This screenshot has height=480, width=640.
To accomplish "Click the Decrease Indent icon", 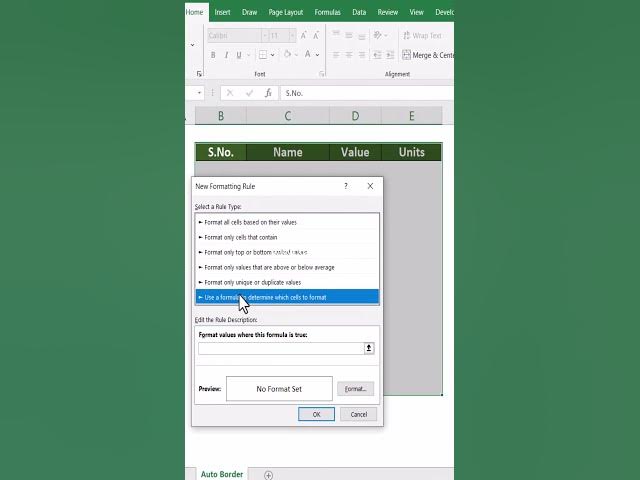I will [377, 55].
